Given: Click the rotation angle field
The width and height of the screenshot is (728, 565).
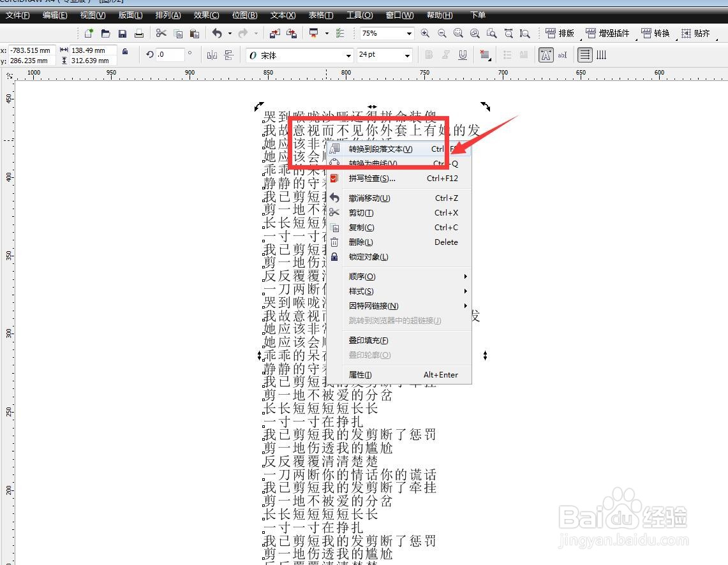Looking at the screenshot, I should [x=170, y=54].
